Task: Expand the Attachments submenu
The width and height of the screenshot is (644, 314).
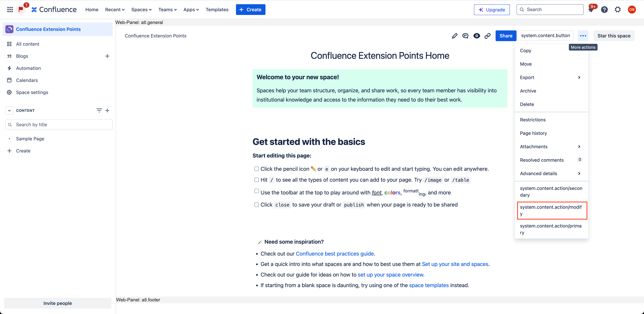Action: [x=551, y=146]
